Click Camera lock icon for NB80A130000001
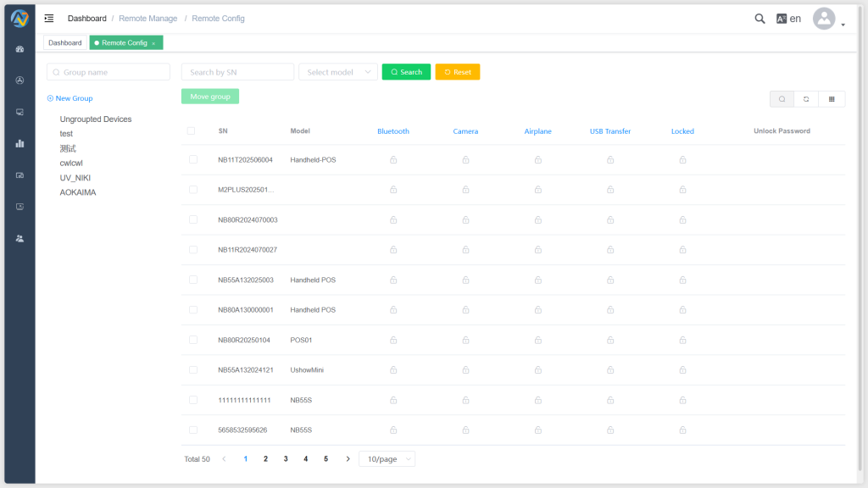Screen dimensions: 868x488 (465, 310)
